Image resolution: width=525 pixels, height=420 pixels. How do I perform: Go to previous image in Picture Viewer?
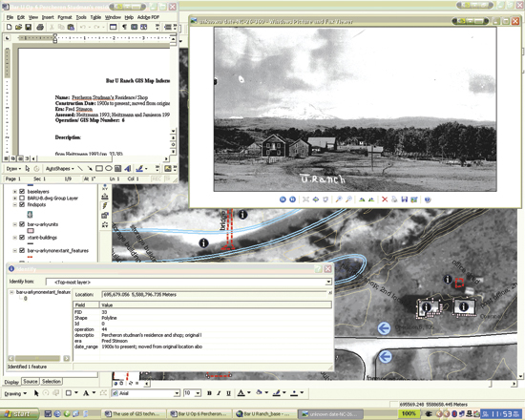pyautogui.click(x=283, y=199)
